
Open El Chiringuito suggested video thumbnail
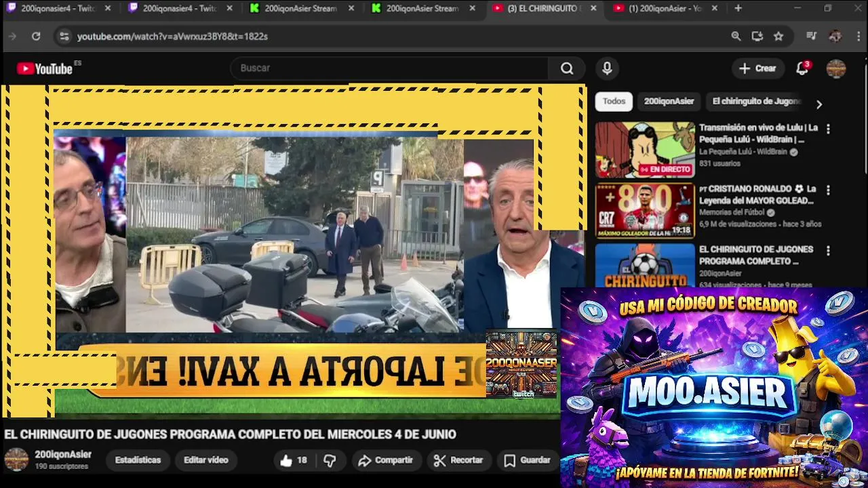[645, 265]
